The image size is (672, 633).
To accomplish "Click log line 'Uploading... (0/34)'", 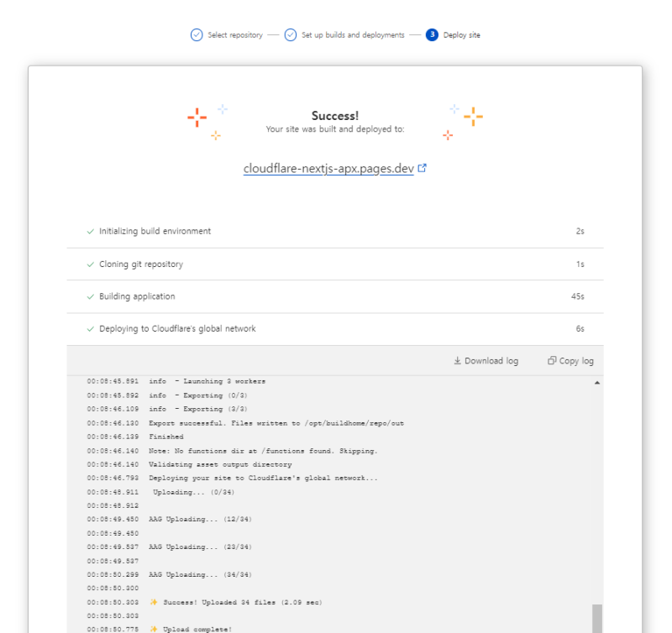I will point(194,492).
